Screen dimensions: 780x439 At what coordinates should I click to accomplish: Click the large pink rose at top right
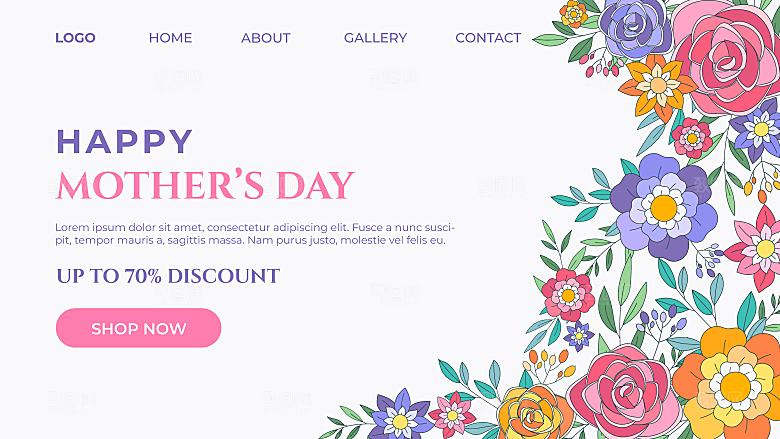tap(726, 57)
